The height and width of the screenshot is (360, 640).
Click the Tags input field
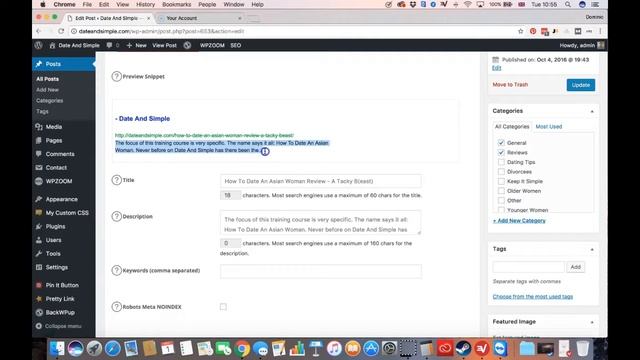[x=528, y=267]
